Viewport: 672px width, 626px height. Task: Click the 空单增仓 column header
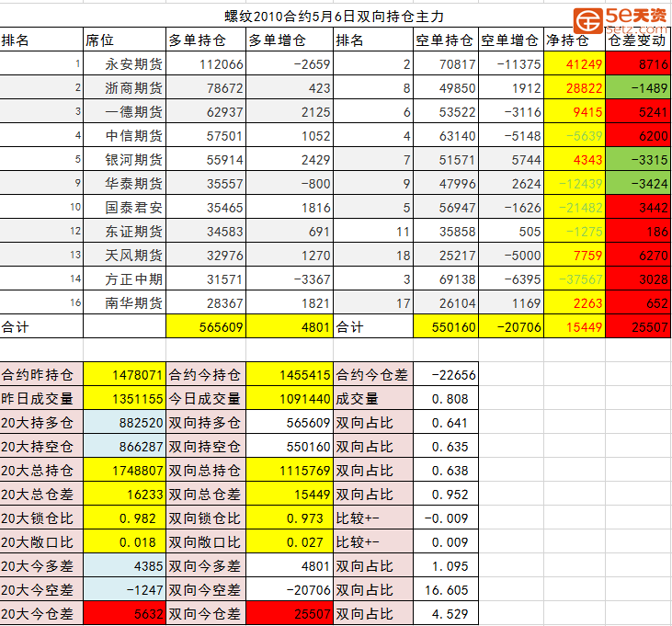511,40
